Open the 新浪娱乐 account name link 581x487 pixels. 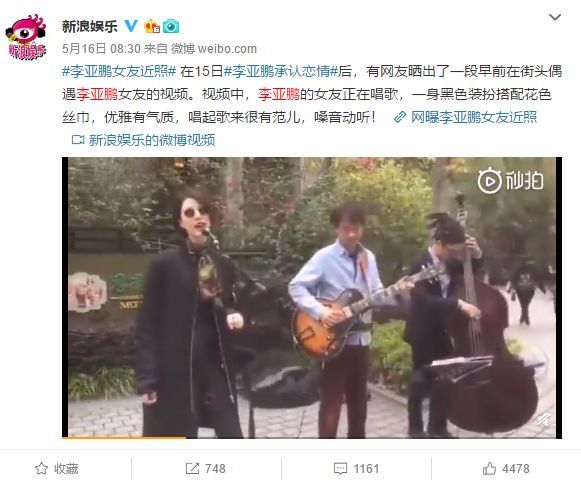point(90,26)
